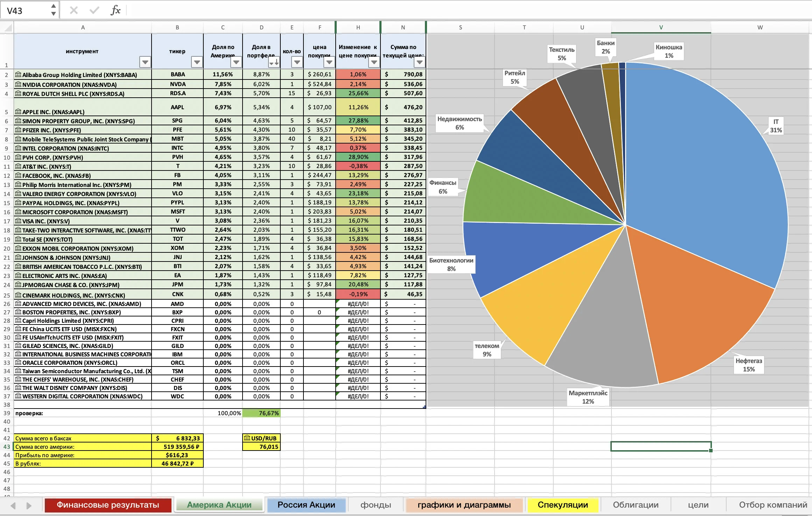Click the stock icon beside ELECTRONIC ARTS INC.
This screenshot has width=812, height=516.
tap(18, 275)
